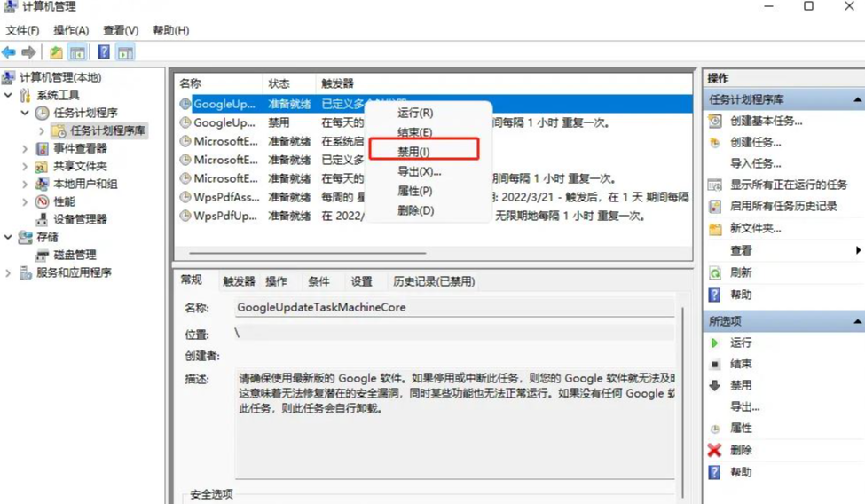Switch to the 设置 tab
Viewport: 865px width, 504px height.
(x=361, y=281)
